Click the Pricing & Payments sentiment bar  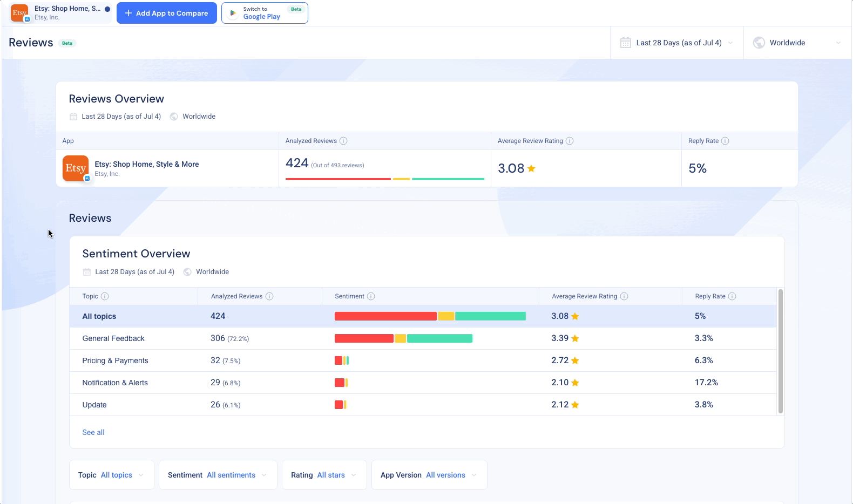342,360
